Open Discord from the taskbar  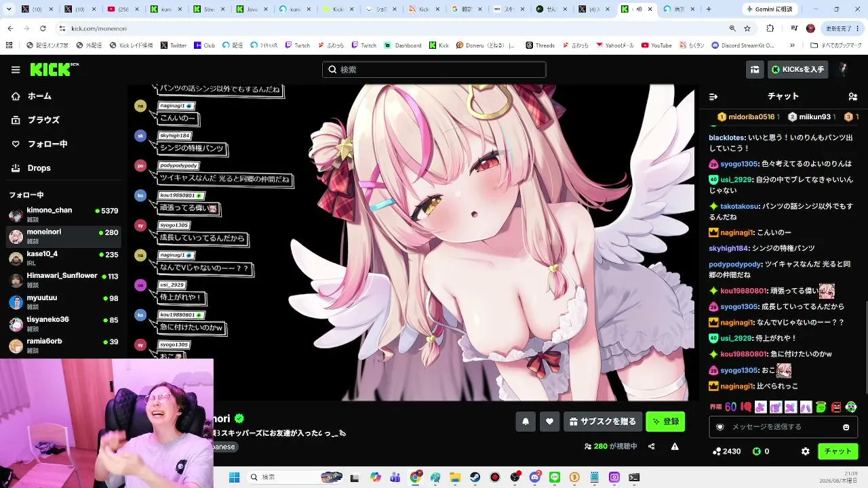point(535,477)
